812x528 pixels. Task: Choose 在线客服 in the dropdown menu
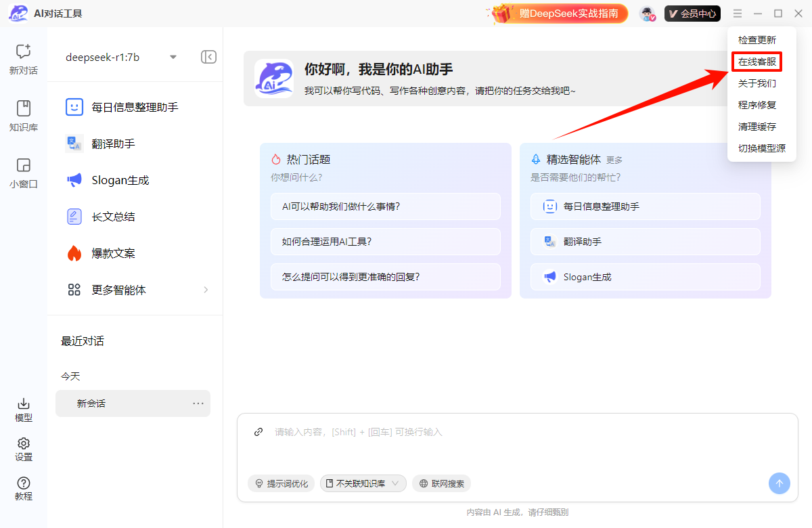757,62
